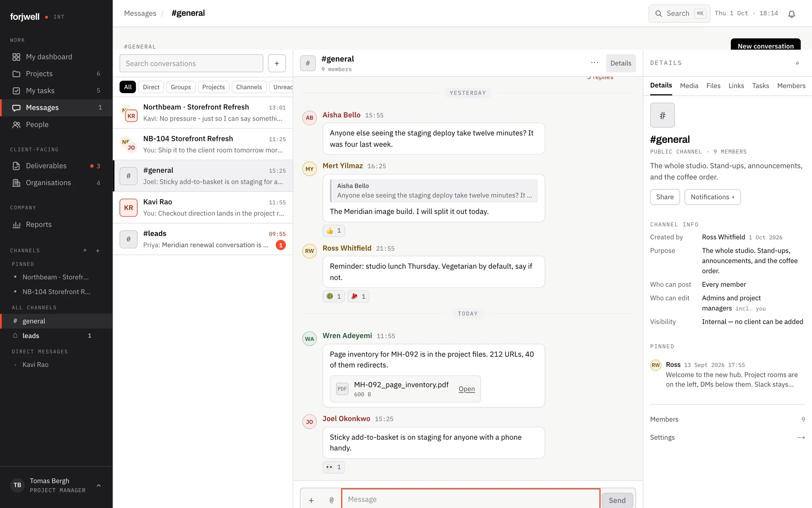Click the Search box in top bar
This screenshot has width=812, height=508.
click(x=679, y=14)
